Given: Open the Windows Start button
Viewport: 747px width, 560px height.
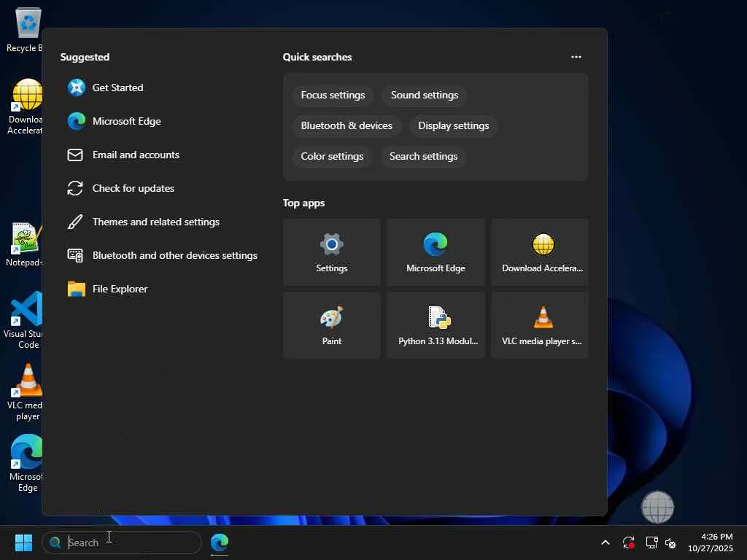Looking at the screenshot, I should [23, 542].
